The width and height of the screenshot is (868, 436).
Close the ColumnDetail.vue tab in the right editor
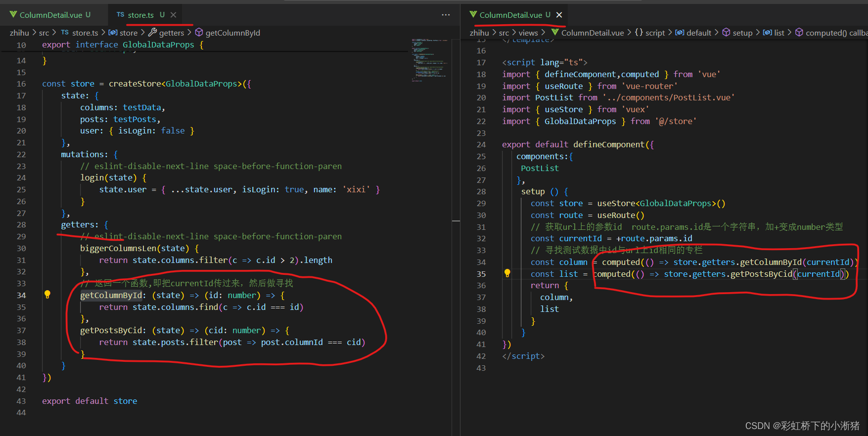(x=559, y=15)
